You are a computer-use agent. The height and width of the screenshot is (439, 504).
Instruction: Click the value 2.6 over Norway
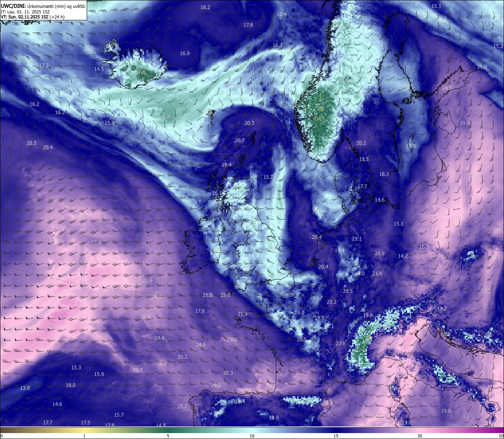pyautogui.click(x=321, y=108)
